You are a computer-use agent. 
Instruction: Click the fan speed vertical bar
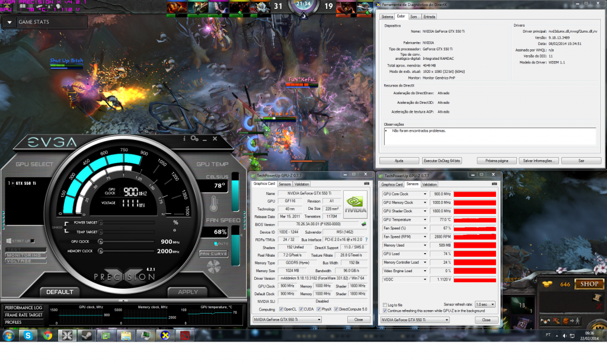point(235,246)
